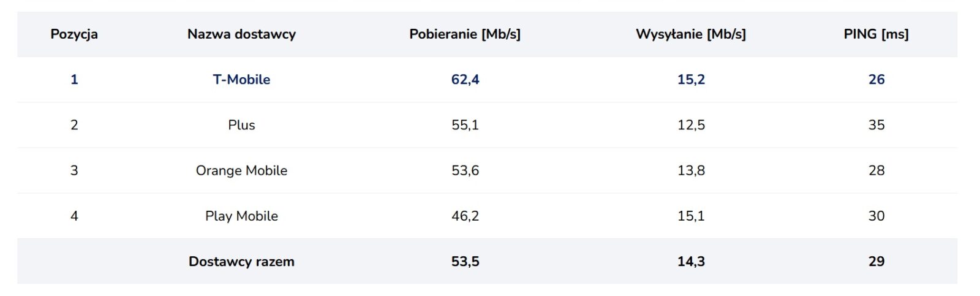Click the PING [ms] column header
This screenshot has width=980, height=296.
[876, 34]
